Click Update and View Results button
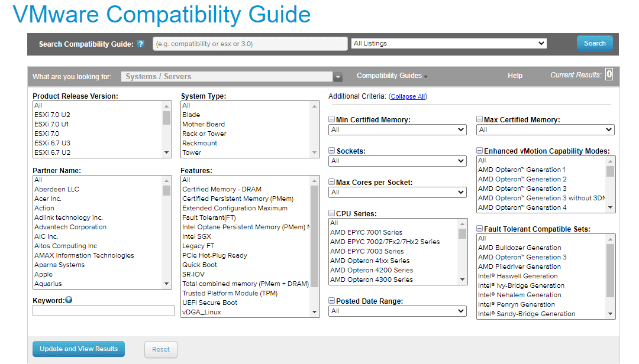639x364 pixels. 79,349
